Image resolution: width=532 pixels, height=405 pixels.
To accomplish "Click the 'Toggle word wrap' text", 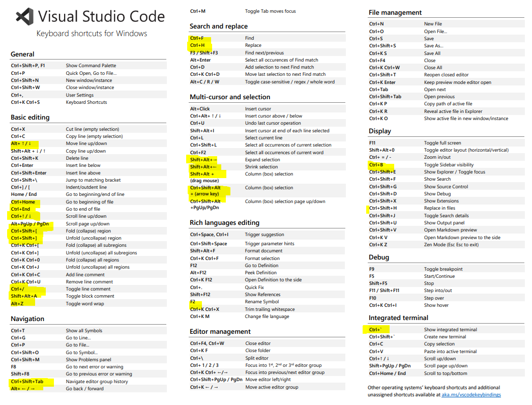I will (85, 303).
